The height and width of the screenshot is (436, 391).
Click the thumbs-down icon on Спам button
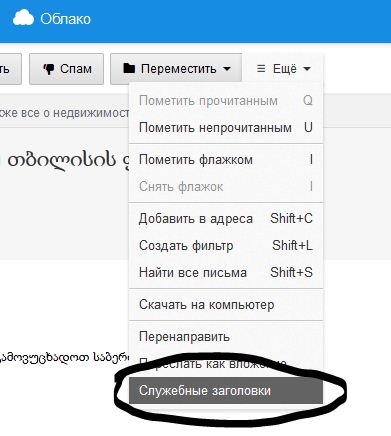49,69
